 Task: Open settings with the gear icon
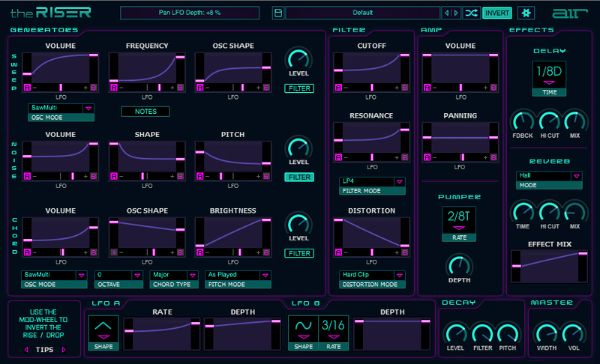tap(525, 13)
